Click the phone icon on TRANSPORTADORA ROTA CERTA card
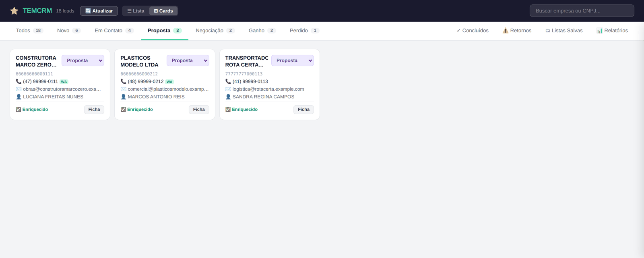The image size is (644, 258). pos(228,81)
